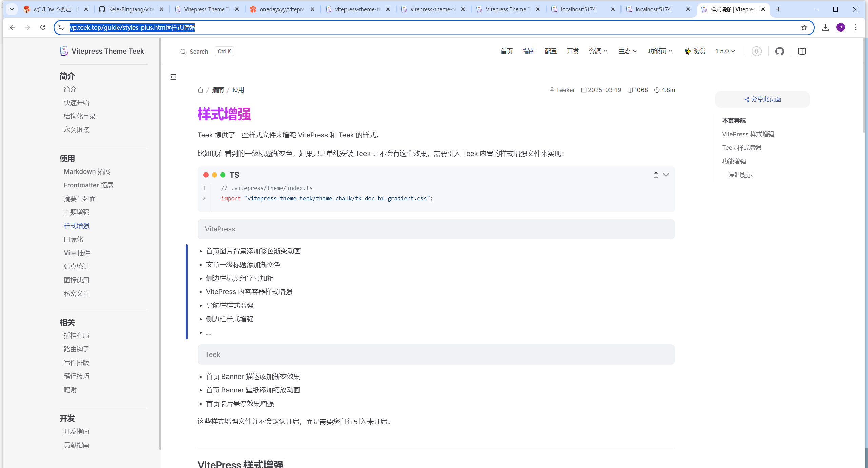Jump to Teek 样式增强 in page outline
Image resolution: width=868 pixels, height=468 pixels.
coord(742,148)
